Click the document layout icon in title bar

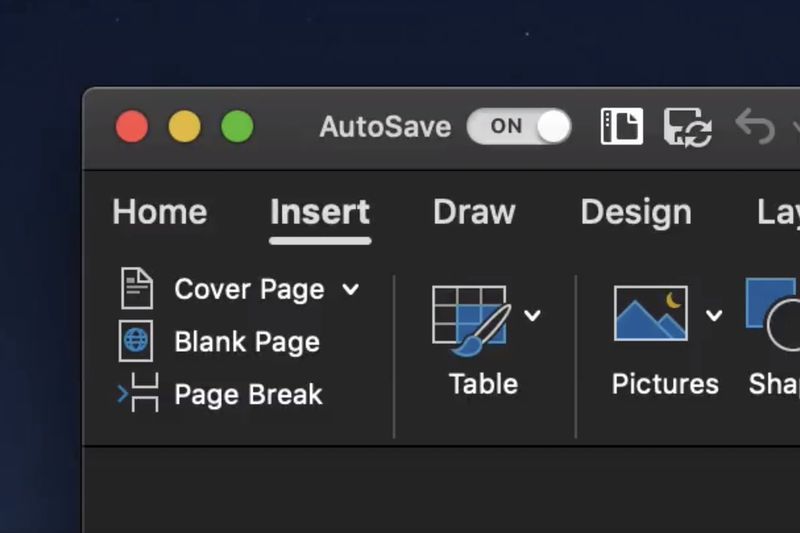pos(621,127)
